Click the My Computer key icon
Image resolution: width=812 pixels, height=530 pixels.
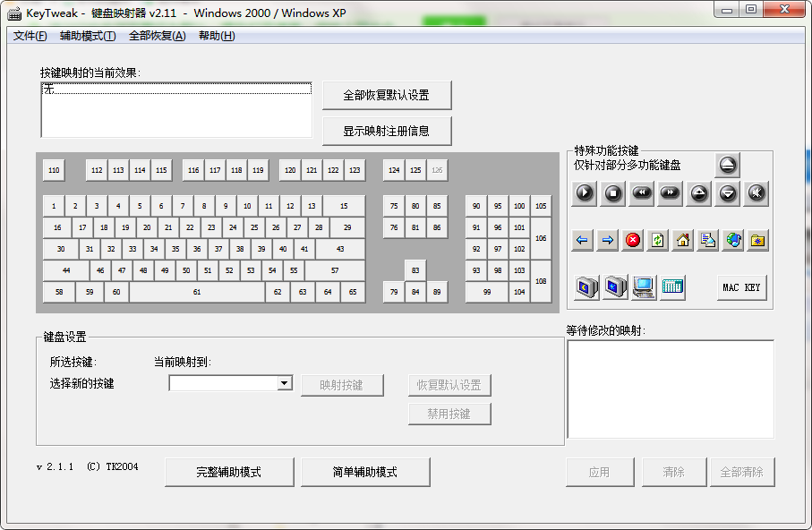pos(644,286)
